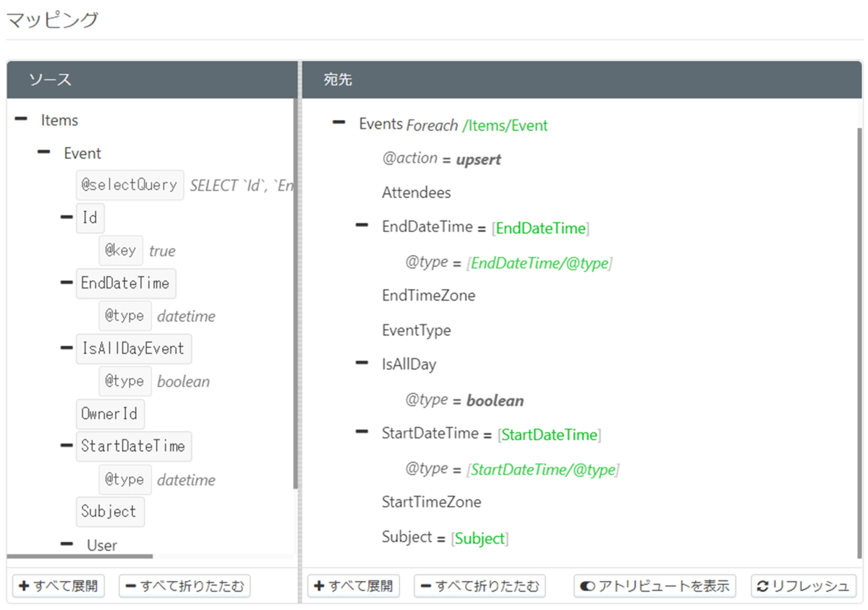Collapse the Id source field
This screenshot has height=610, width=868.
(x=67, y=217)
